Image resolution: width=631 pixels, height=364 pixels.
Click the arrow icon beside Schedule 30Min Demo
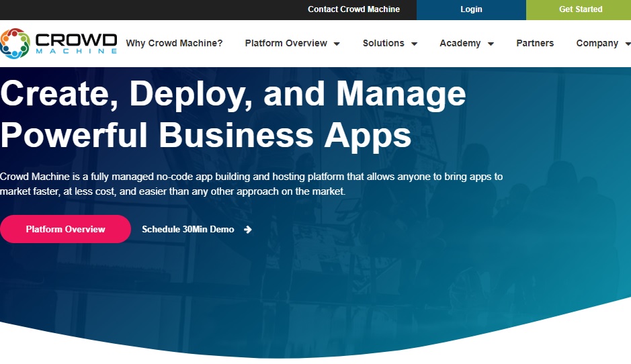tap(248, 229)
